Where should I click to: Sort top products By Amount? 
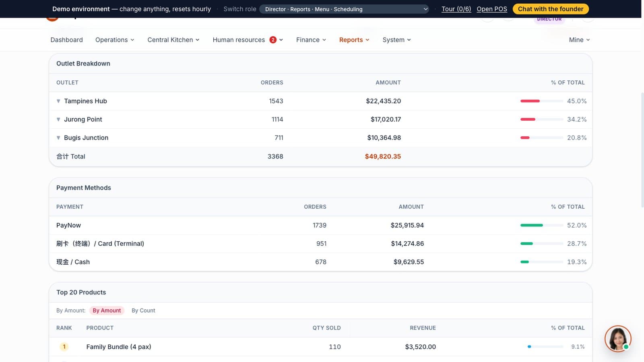click(107, 311)
